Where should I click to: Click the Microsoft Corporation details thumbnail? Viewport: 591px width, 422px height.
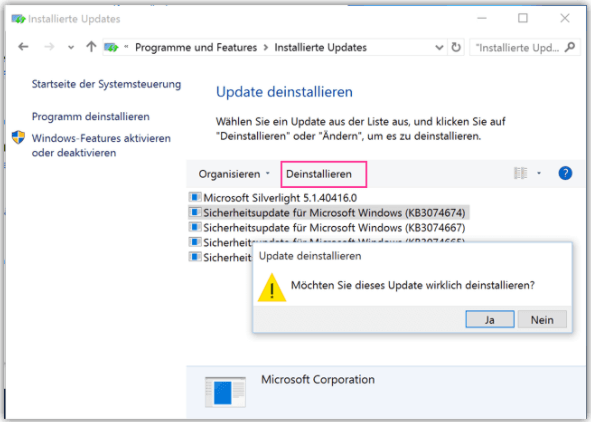click(x=225, y=392)
